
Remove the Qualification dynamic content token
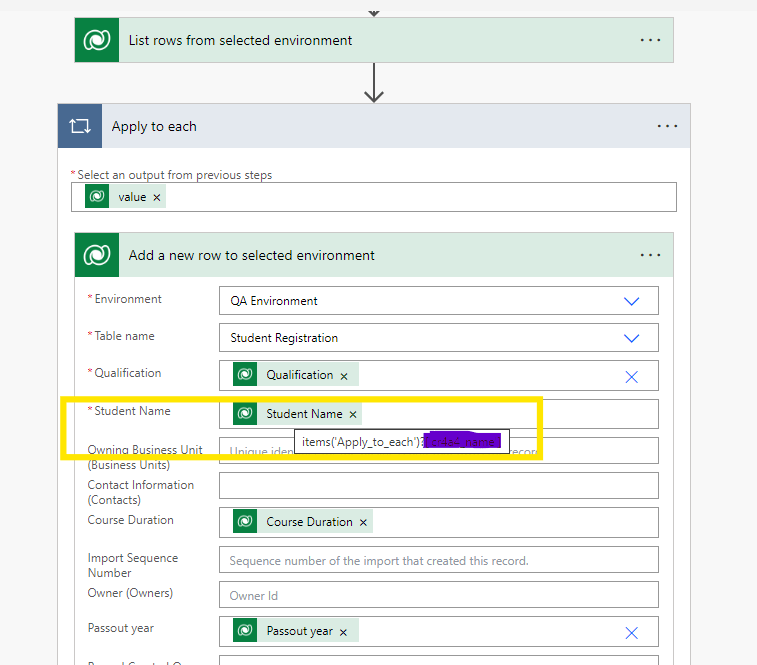click(x=344, y=376)
